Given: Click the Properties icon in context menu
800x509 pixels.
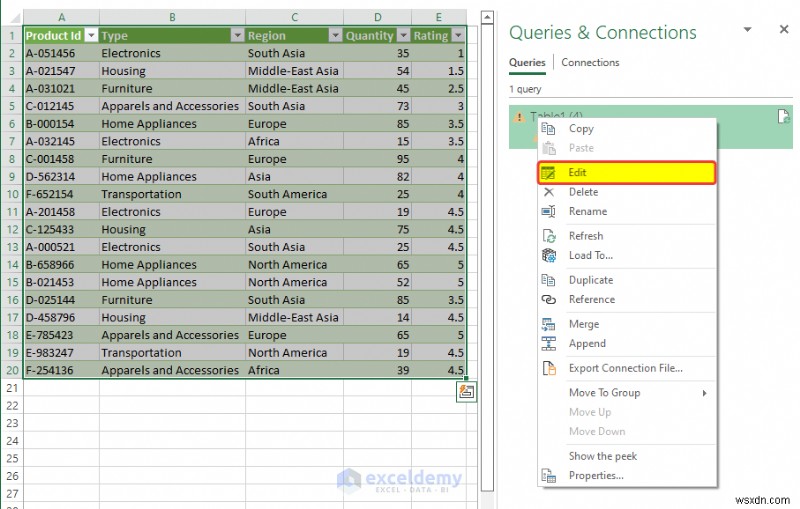Looking at the screenshot, I should click(548, 476).
